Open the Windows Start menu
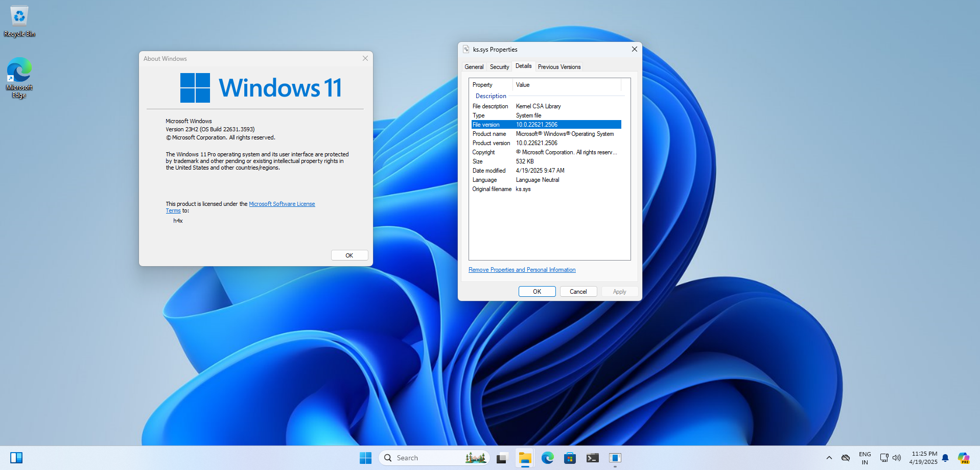The width and height of the screenshot is (980, 470). tap(366, 458)
